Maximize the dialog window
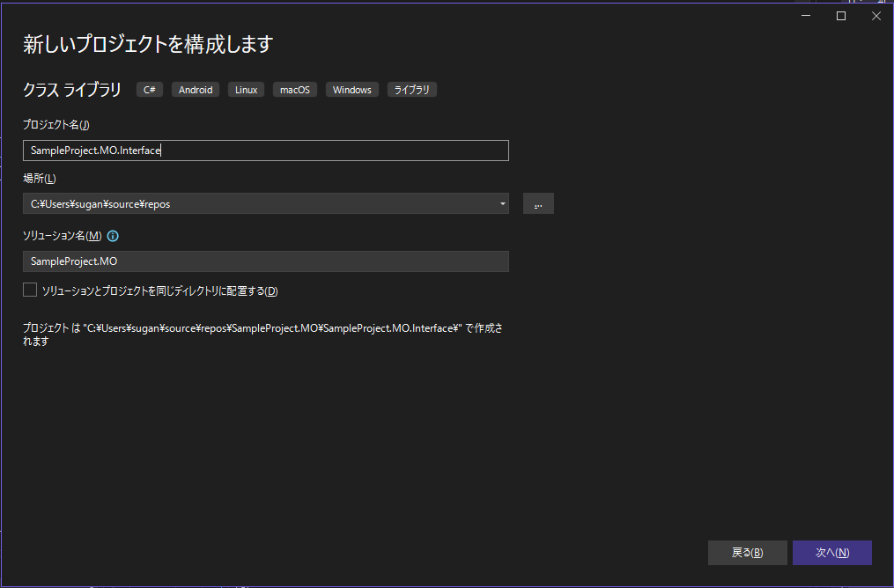This screenshot has width=894, height=588. 841,16
